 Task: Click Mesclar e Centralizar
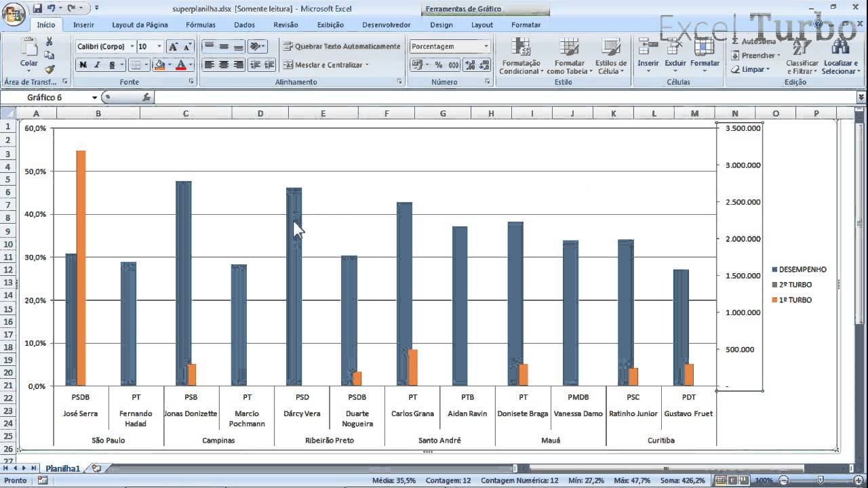[x=326, y=65]
